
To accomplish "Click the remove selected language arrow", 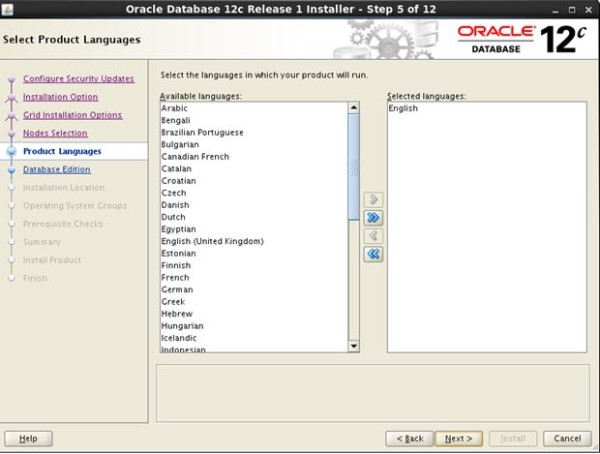I will tap(373, 236).
